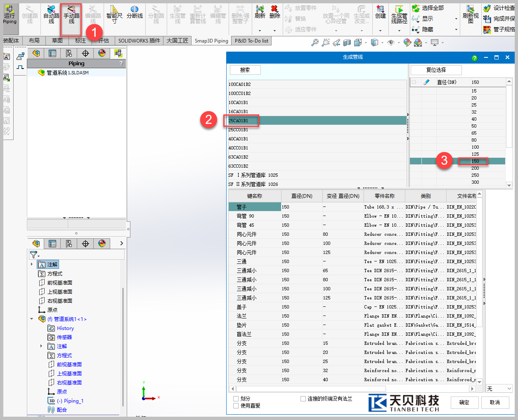This screenshot has width=518, height=420.
Task: Expand the 注解 tree node
Action: click(32, 264)
